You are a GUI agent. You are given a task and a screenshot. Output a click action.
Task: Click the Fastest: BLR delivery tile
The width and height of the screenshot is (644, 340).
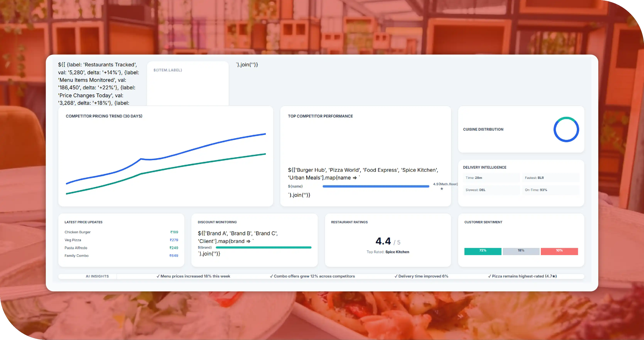pyautogui.click(x=550, y=178)
